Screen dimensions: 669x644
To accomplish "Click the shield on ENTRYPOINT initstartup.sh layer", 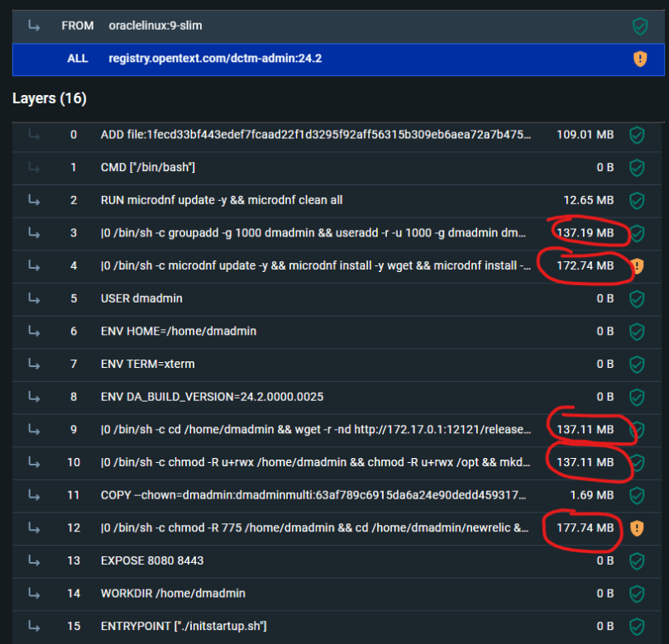I will [637, 627].
